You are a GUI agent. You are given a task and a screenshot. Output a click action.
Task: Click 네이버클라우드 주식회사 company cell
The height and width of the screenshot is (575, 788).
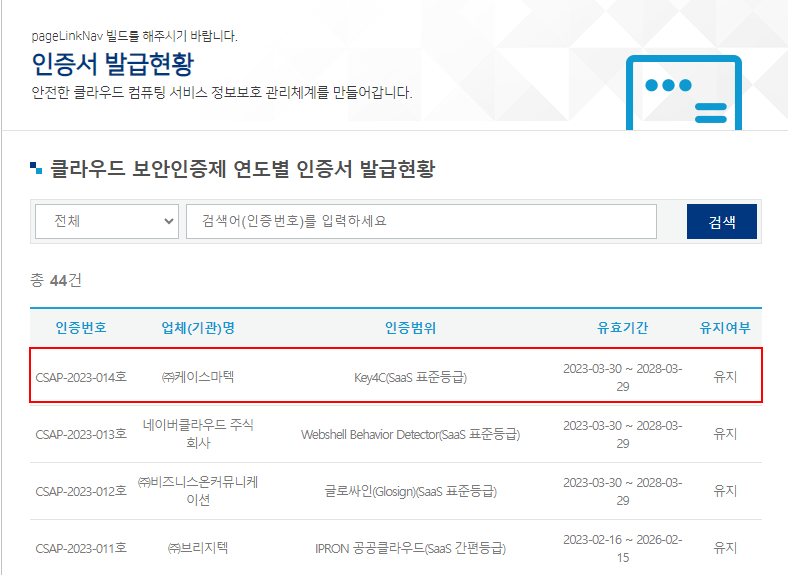(198, 434)
